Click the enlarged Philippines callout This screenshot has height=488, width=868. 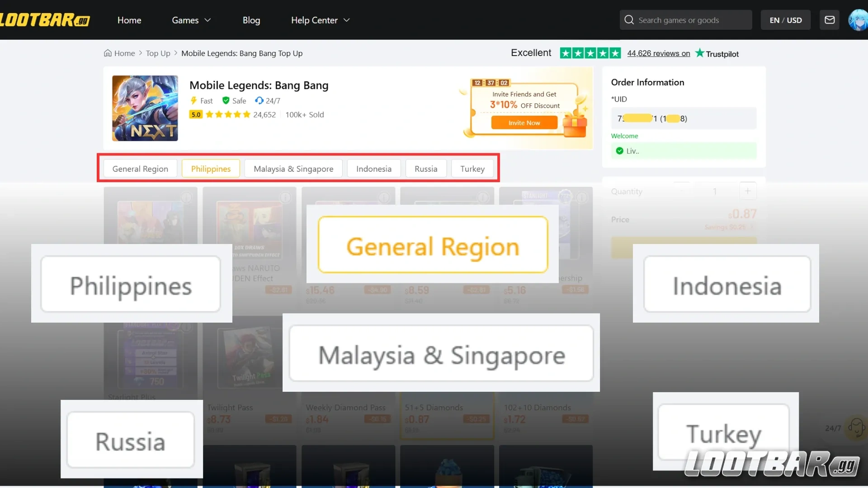[x=131, y=284]
